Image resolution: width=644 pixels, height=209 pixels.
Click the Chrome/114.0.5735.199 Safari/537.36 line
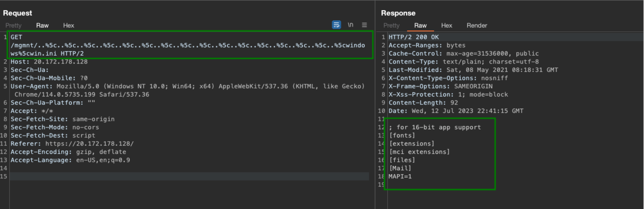tap(82, 95)
